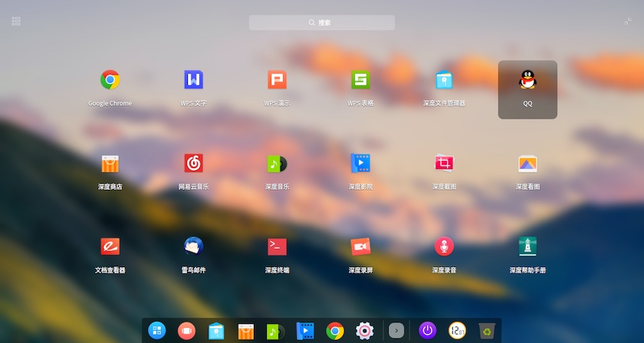Open 雷鸟邮件 Thunderbird mail
The width and height of the screenshot is (644, 343).
click(x=193, y=247)
